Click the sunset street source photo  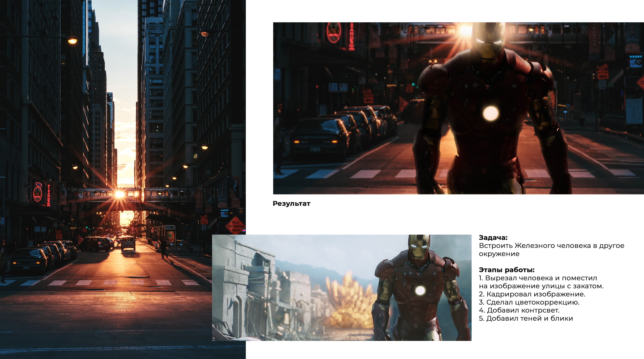point(123,179)
